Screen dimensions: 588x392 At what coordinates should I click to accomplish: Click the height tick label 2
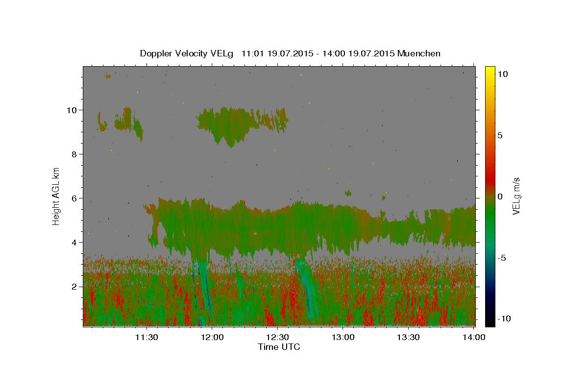coord(75,286)
